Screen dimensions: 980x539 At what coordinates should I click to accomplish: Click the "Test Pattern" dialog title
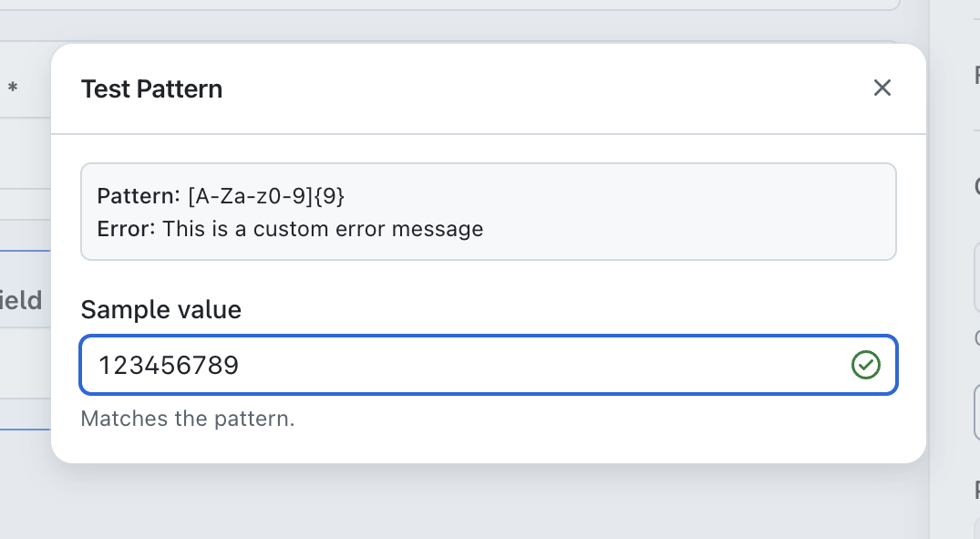[x=151, y=88]
